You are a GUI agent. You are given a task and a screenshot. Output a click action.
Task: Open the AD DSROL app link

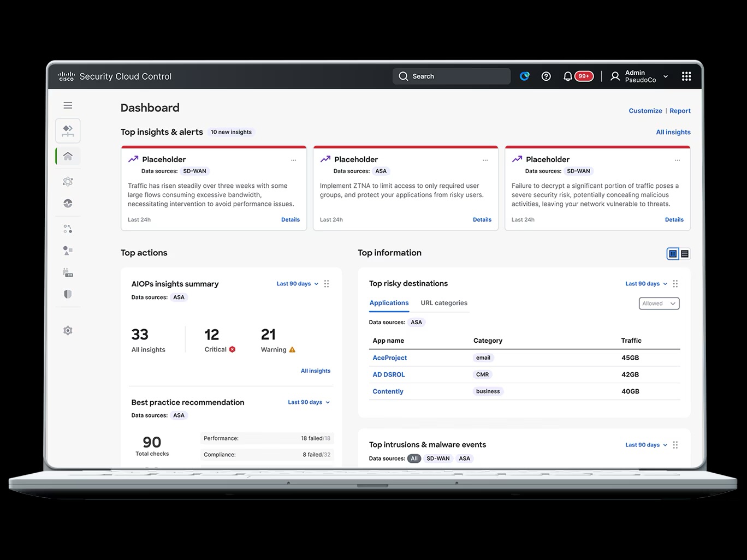tap(389, 375)
